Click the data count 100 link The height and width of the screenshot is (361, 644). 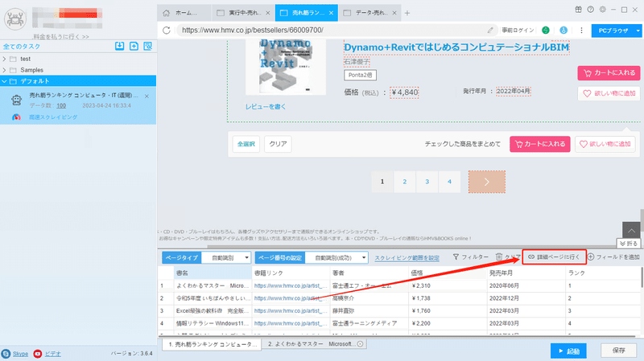[61, 106]
